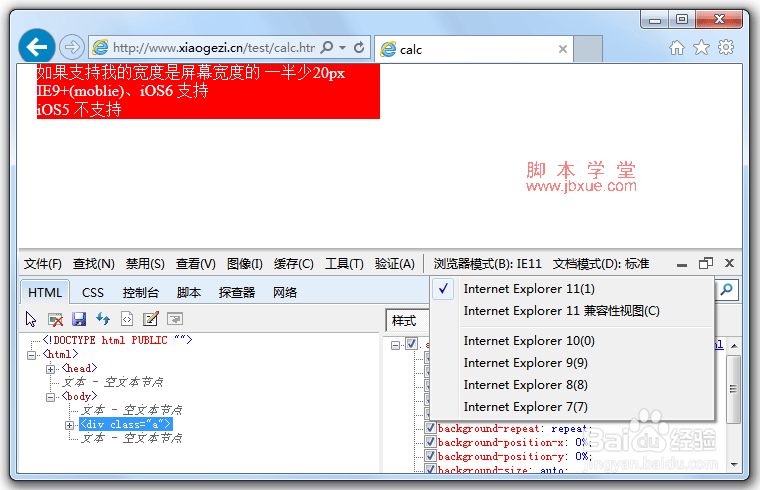
Task: Select the HTML tab
Action: pos(45,293)
